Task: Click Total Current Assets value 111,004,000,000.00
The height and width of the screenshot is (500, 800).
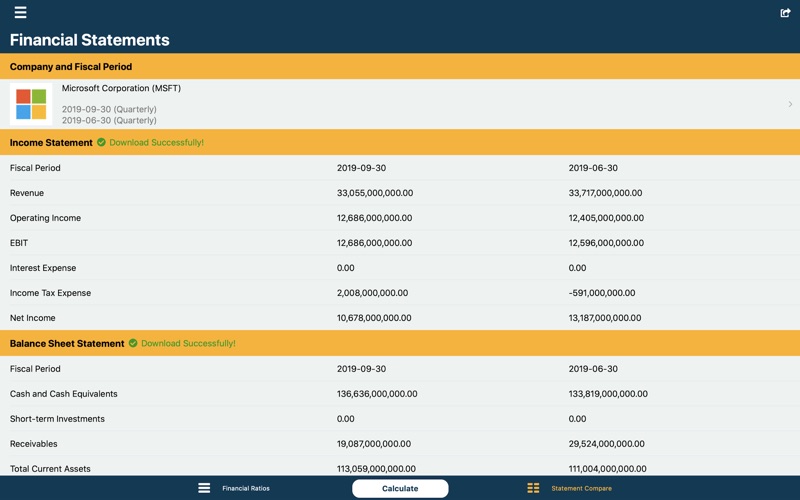Action: pyautogui.click(x=608, y=469)
